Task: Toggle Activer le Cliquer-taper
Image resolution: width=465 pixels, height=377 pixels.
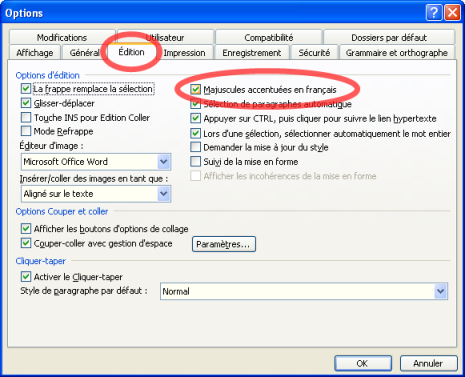Action: click(x=26, y=276)
